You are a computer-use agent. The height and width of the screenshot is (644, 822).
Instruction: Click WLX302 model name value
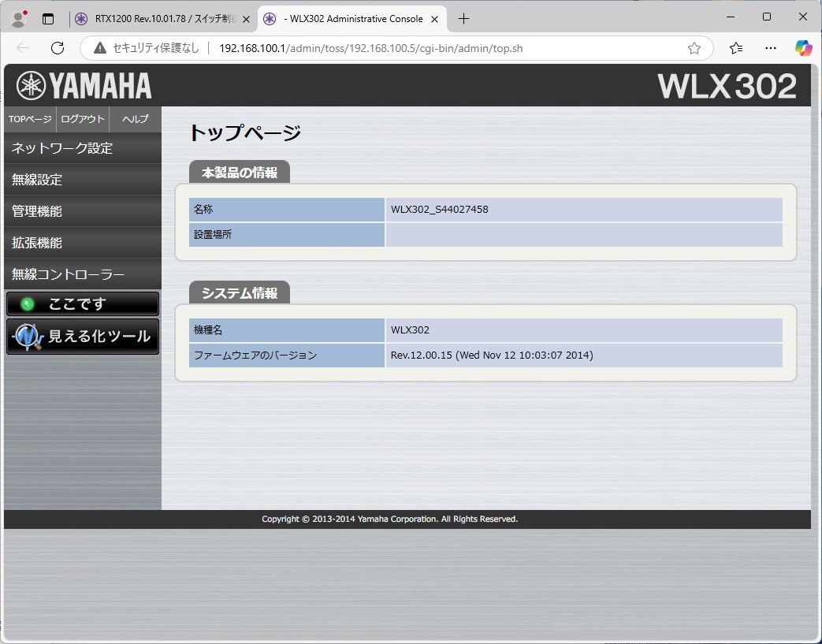tap(410, 329)
